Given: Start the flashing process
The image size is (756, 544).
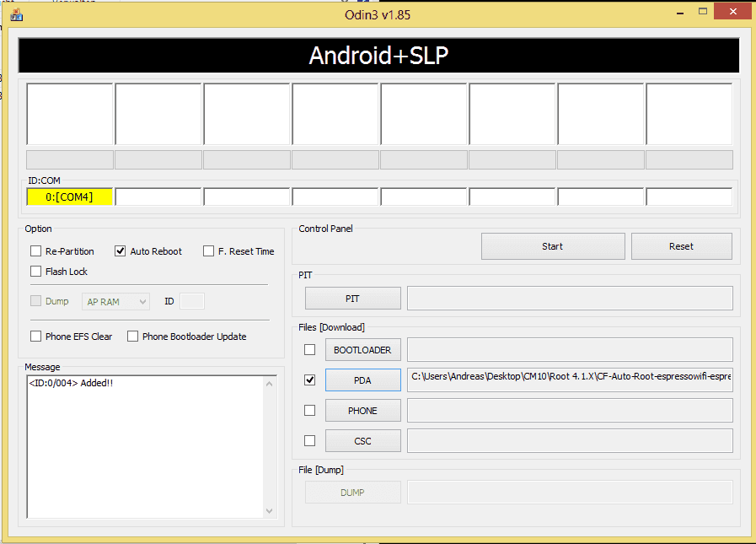Looking at the screenshot, I should (x=553, y=246).
